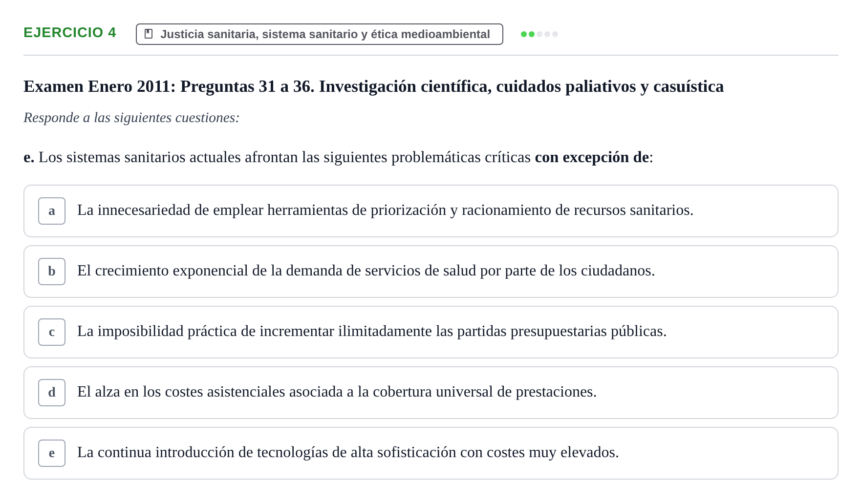Viewport: 862px width, 504px height.
Task: Select answer letter box e
Action: 52,453
